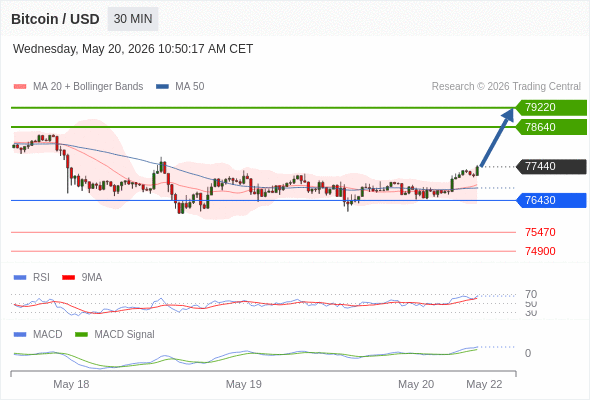Click the 9MA red legend marker
The width and height of the screenshot is (590, 400).
pos(68,278)
